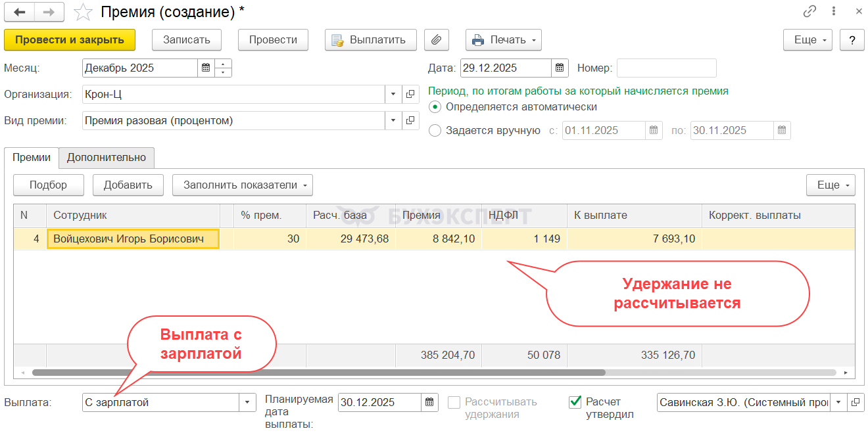Screen dimensions: 868x433
Task: Switch to the Премии tab
Action: 32,158
